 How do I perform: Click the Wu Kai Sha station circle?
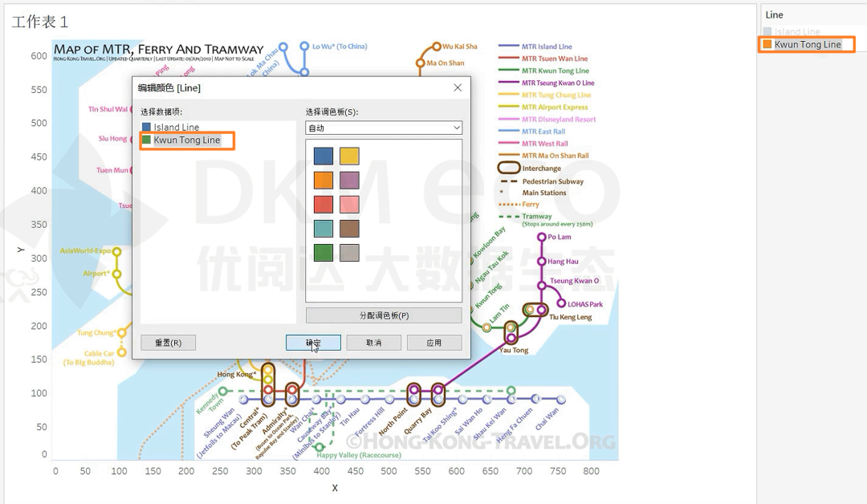436,47
